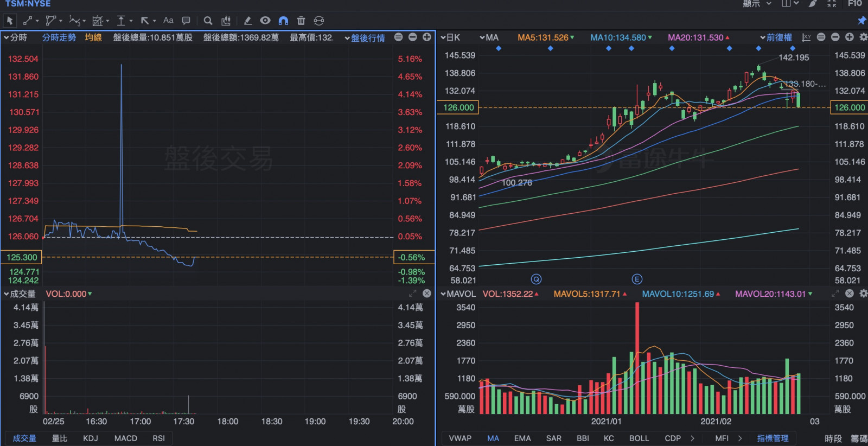Toggle the 均線 average line display
Viewport: 868px width, 446px height.
pos(93,37)
